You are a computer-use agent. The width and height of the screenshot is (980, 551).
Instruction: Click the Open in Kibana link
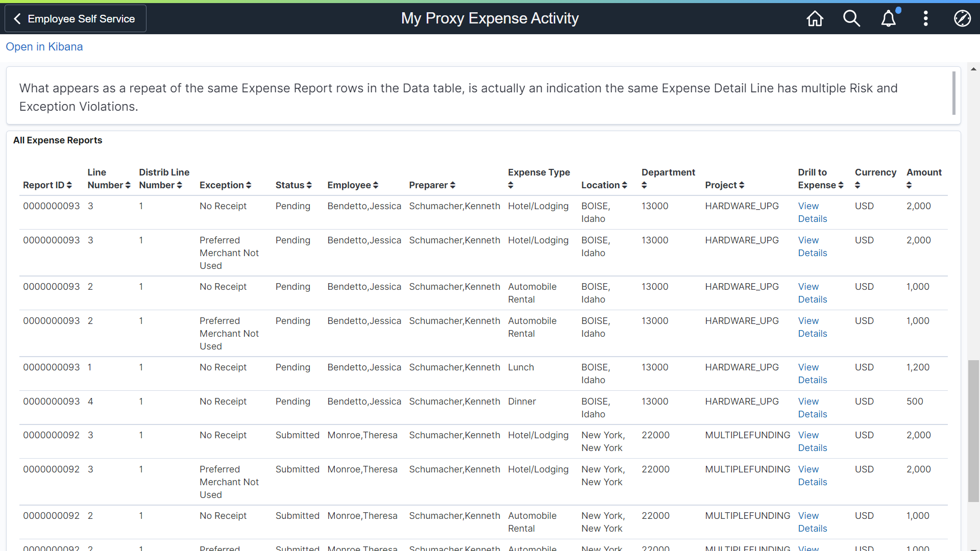tap(44, 47)
